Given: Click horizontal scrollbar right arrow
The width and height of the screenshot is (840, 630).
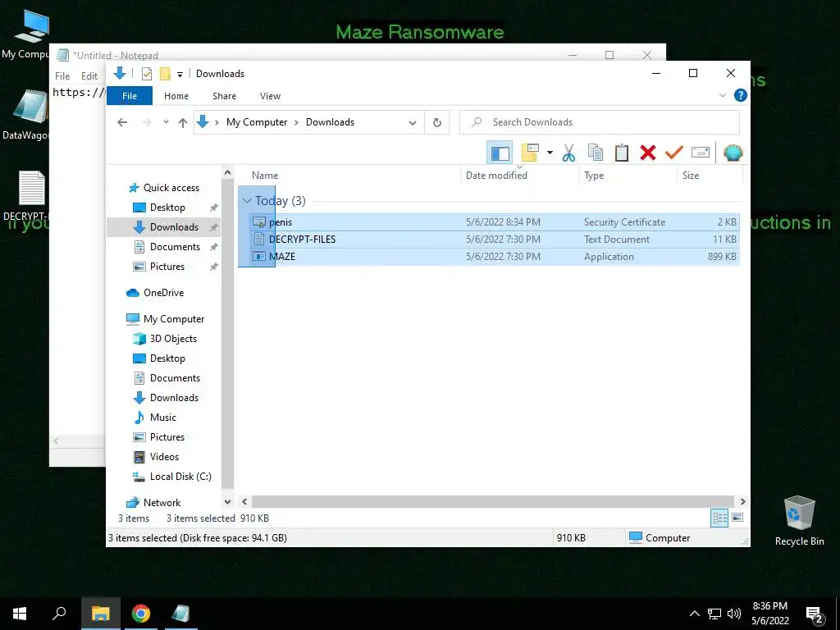Looking at the screenshot, I should pos(742,501).
